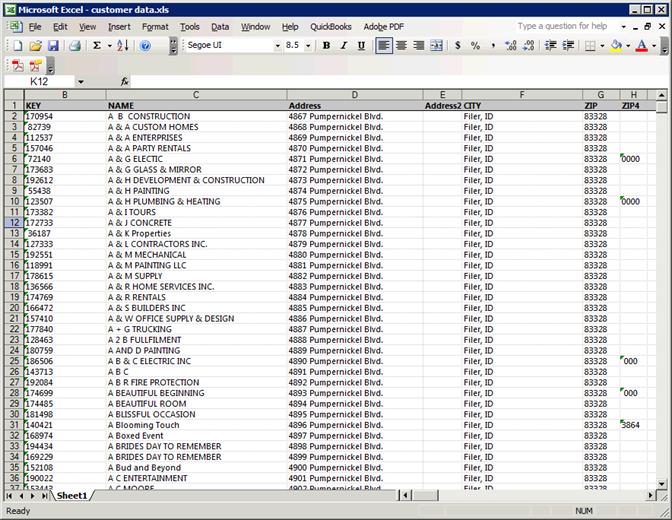Click the Font Color red A swatch

tap(640, 46)
